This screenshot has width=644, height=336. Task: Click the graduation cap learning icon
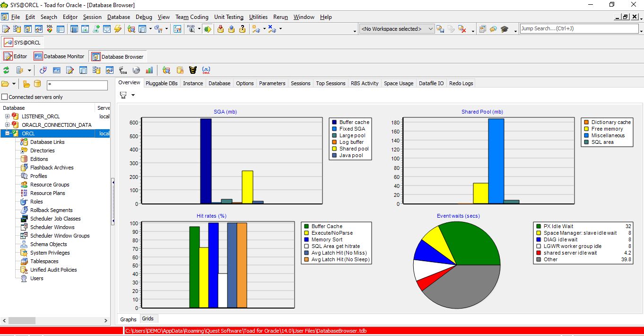click(x=505, y=29)
